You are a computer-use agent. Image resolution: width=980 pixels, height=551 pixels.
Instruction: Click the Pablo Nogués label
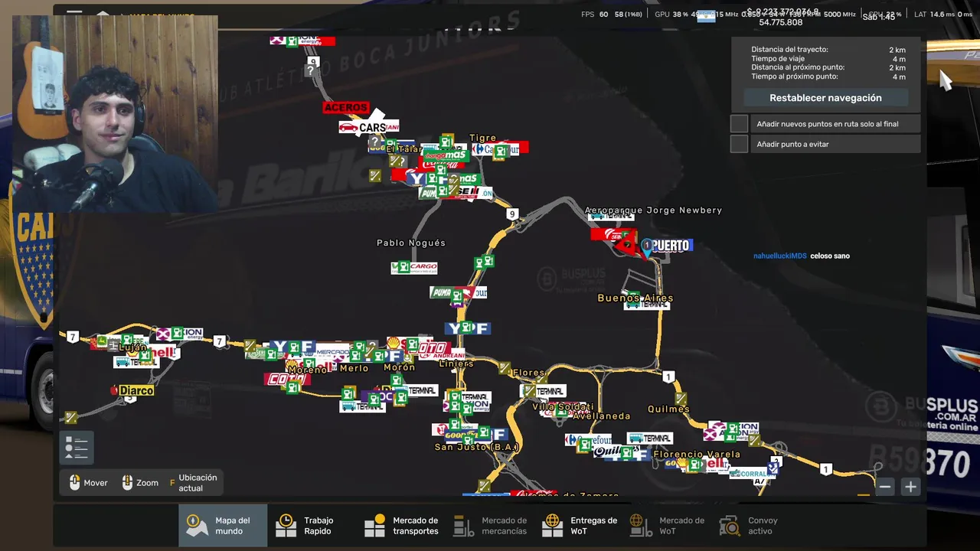tap(411, 243)
